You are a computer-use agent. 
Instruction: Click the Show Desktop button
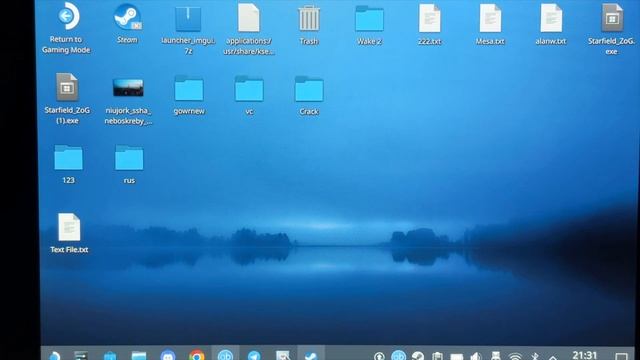click(621, 356)
